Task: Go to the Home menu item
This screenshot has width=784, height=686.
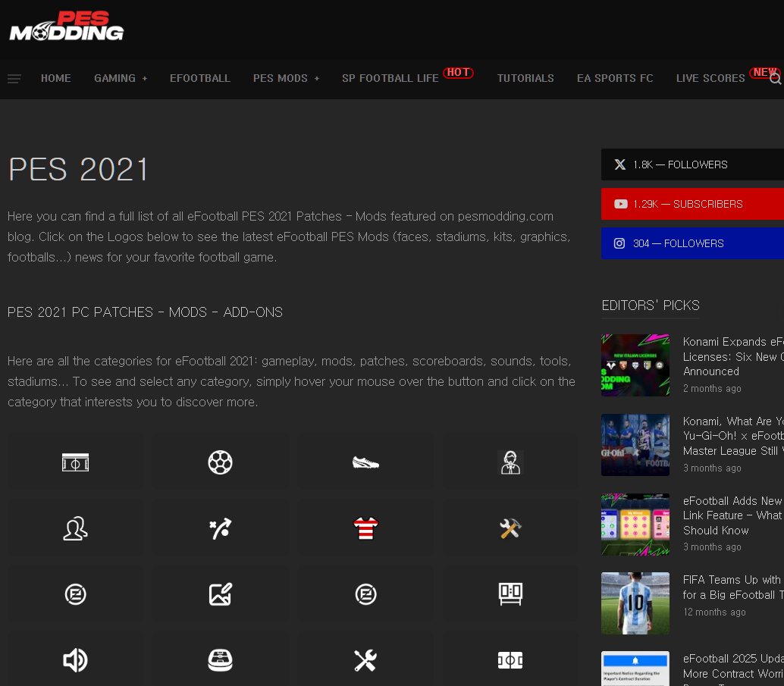Action: point(56,79)
